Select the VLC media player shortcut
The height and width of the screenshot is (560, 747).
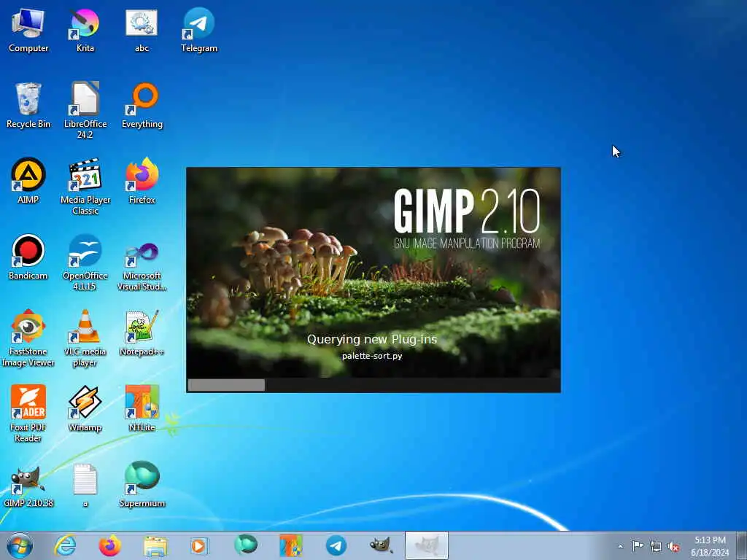click(x=85, y=338)
